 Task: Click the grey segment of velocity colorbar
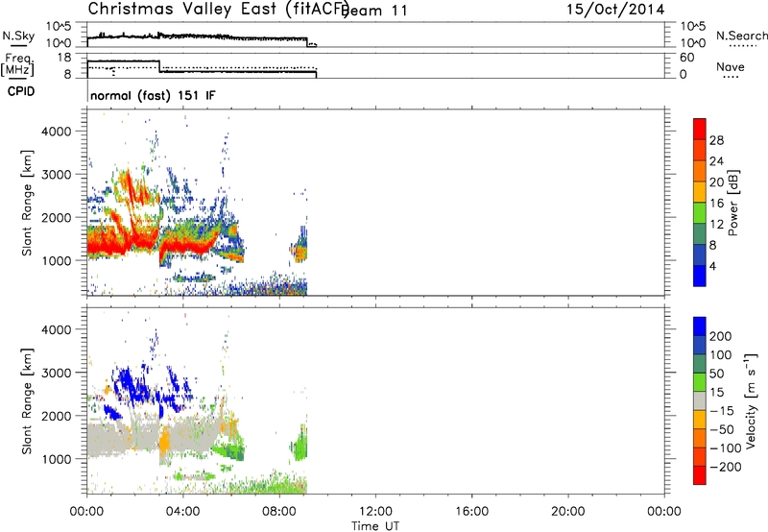(700, 400)
